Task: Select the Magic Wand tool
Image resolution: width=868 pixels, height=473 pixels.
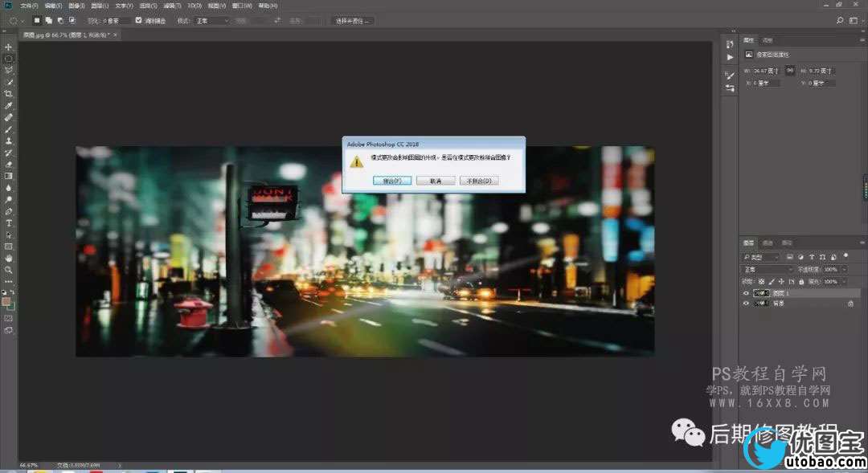Action: pos(8,82)
